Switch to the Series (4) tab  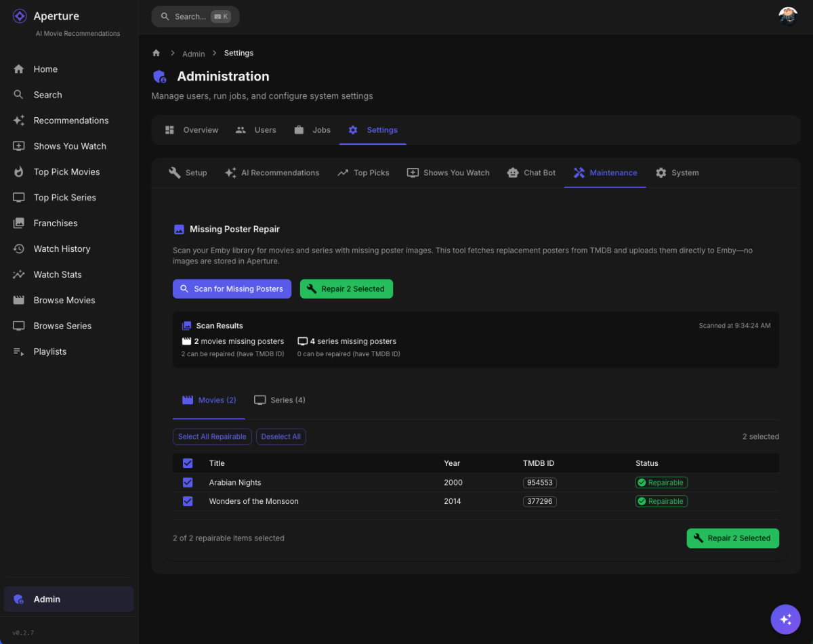tap(279, 400)
